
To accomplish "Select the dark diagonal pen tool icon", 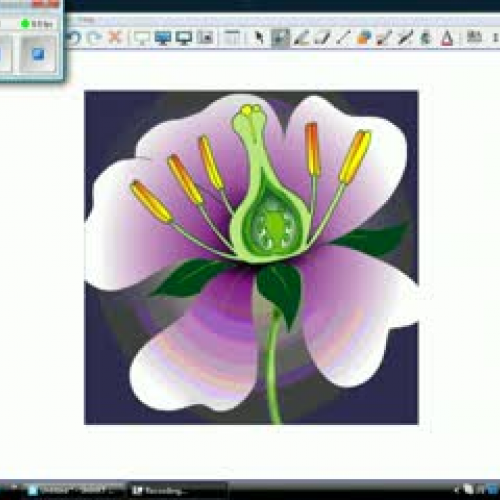I will [x=405, y=38].
